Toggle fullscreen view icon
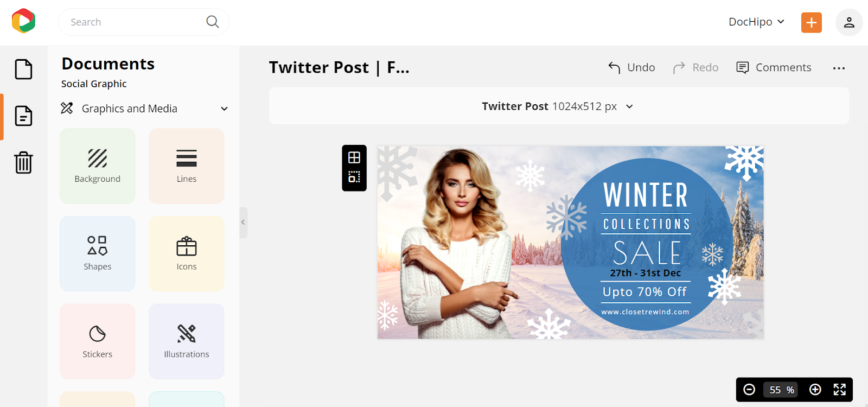 click(x=839, y=390)
